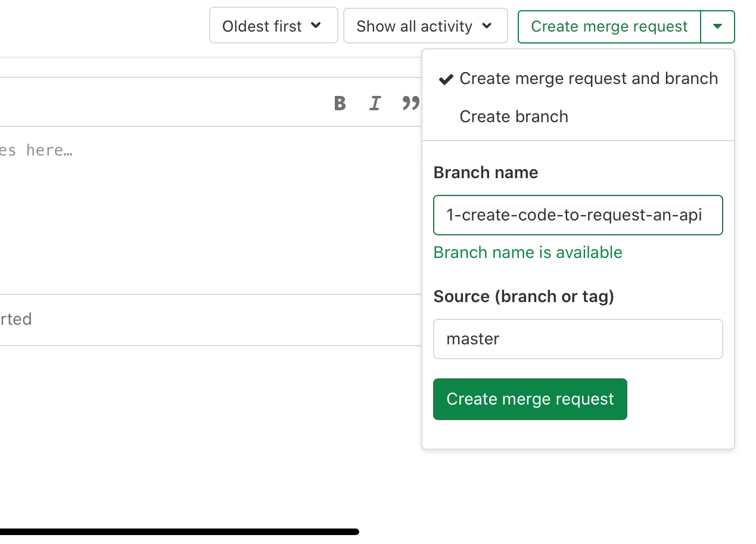The image size is (756, 544).
Task: Click the chevron arrow inside Oldest first
Action: tap(316, 26)
